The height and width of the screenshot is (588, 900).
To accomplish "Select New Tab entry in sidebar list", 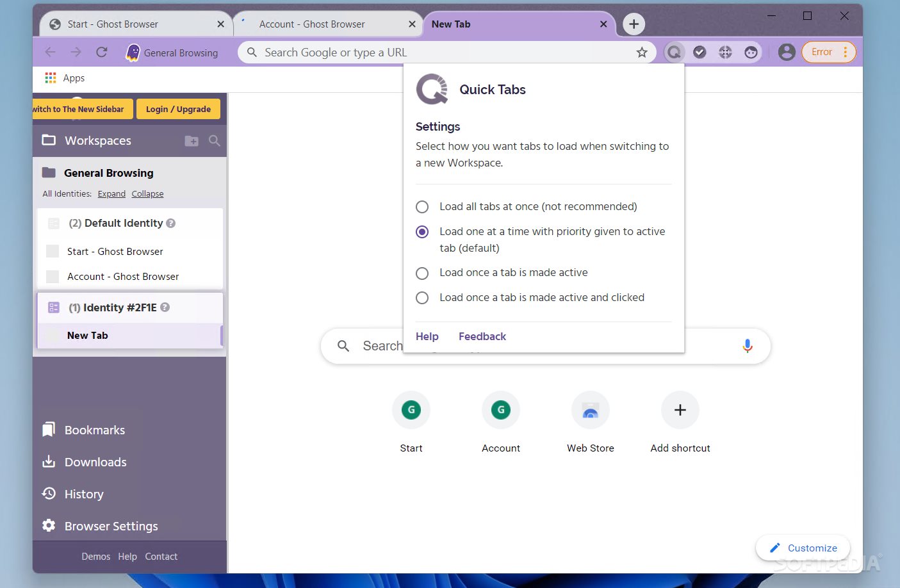I will coord(130,336).
